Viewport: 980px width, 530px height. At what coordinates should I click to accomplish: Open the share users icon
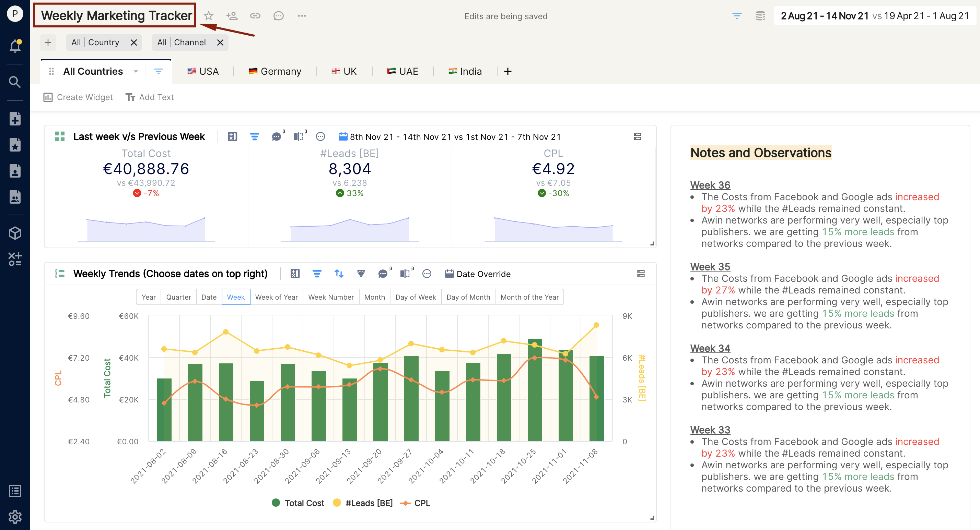(232, 15)
